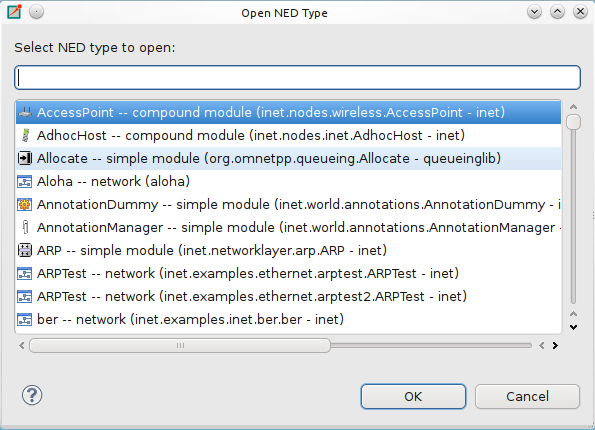Open the window menu app icon in title bar
Image resolution: width=595 pixels, height=430 pixels.
(14, 12)
